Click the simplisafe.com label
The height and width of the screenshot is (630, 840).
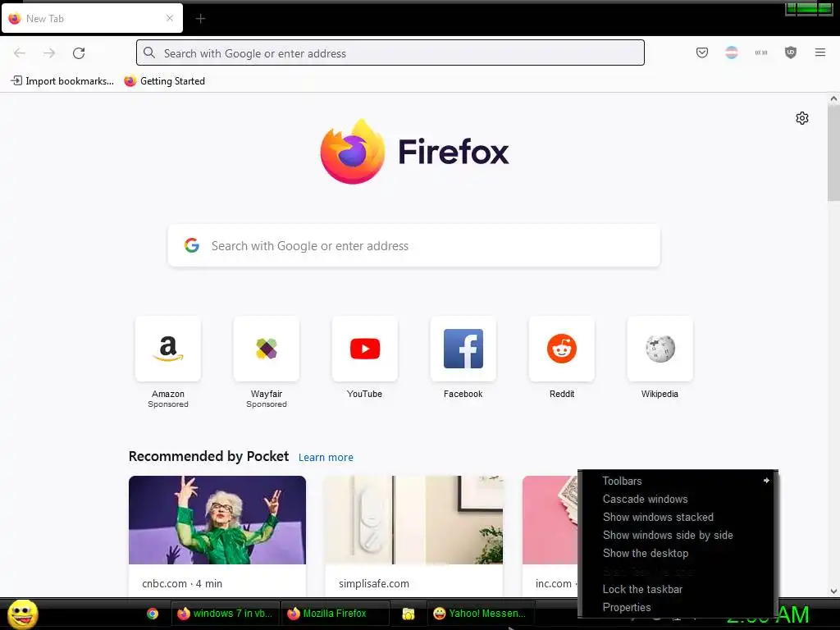click(374, 583)
